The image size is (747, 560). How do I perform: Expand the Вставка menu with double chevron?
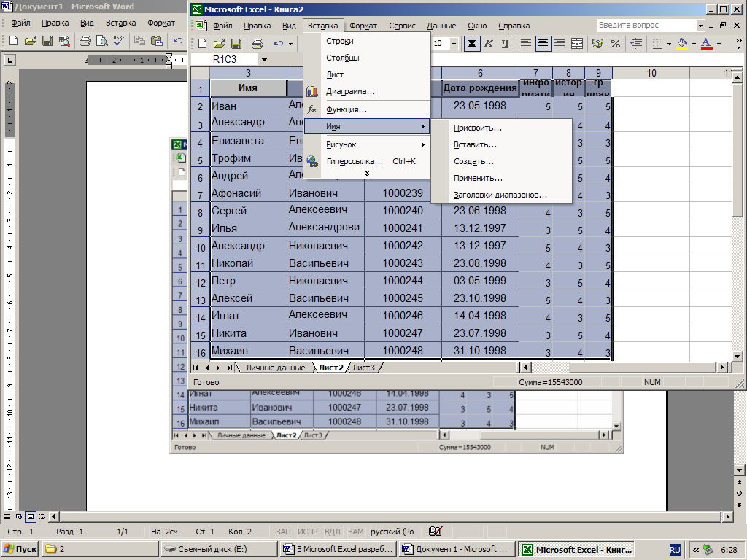coord(367,174)
